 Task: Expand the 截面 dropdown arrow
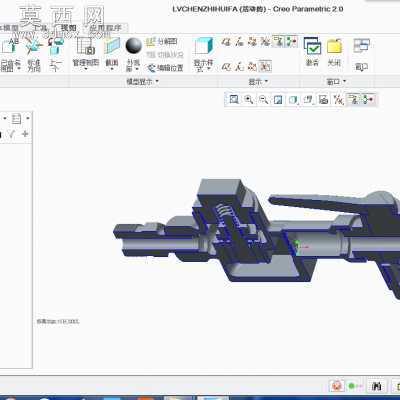coord(112,69)
